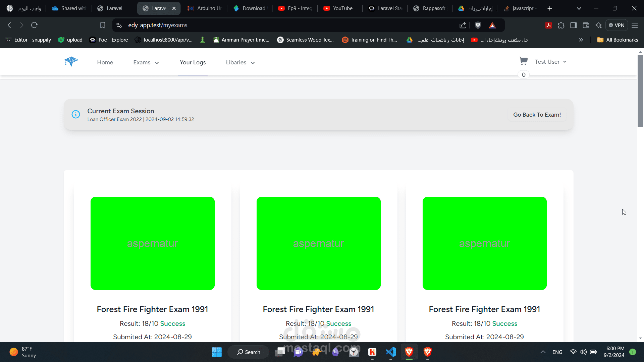Reload the page with refresh icon
The height and width of the screenshot is (362, 644).
34,25
